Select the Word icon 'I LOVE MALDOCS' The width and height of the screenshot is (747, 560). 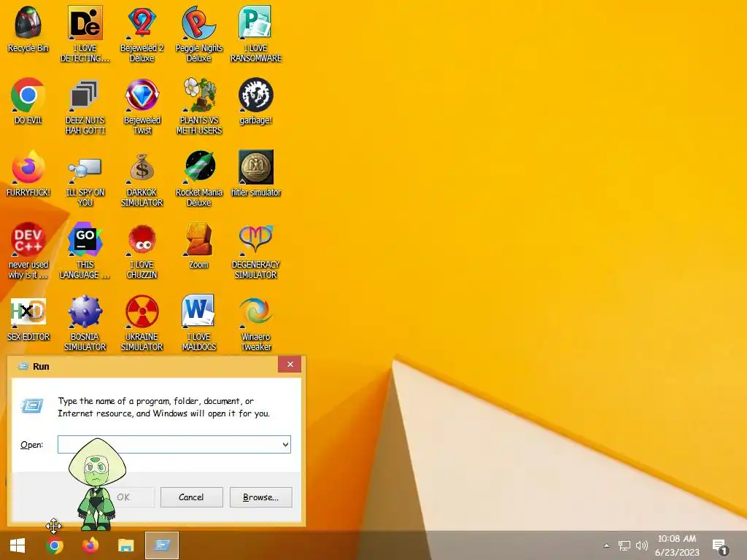[199, 323]
